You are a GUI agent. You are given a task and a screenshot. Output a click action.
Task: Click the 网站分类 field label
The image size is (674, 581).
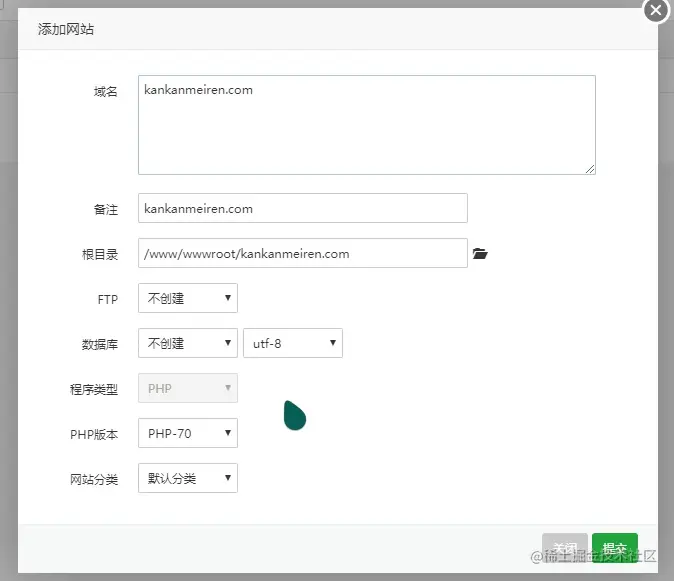tap(94, 480)
